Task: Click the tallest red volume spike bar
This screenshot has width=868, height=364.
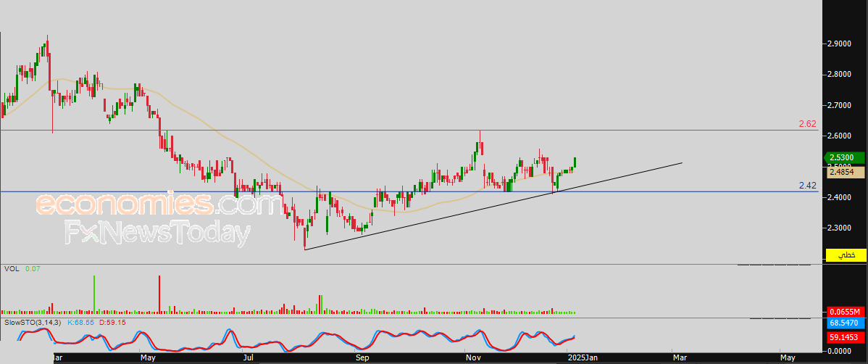Action: tap(159, 294)
